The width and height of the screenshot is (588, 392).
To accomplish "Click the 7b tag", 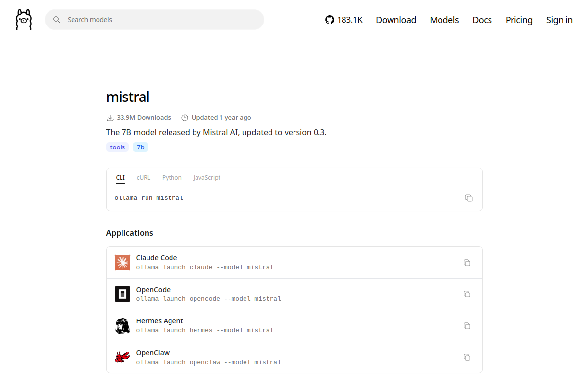I will pos(141,147).
